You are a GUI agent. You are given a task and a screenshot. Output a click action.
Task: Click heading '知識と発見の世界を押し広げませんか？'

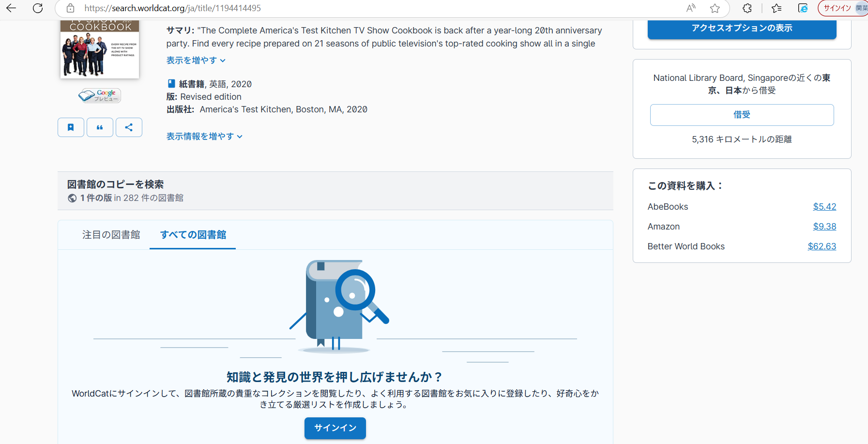335,377
